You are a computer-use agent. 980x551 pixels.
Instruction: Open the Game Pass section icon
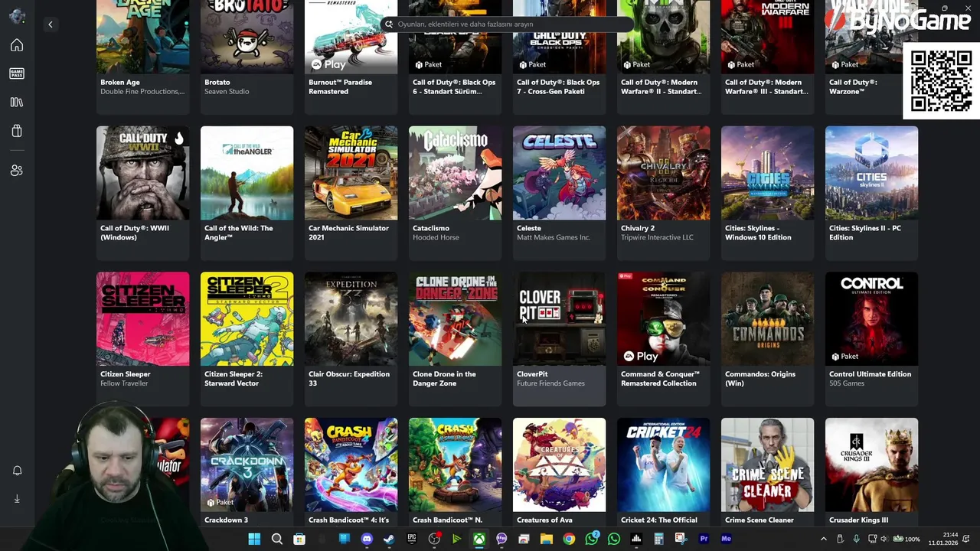(17, 73)
